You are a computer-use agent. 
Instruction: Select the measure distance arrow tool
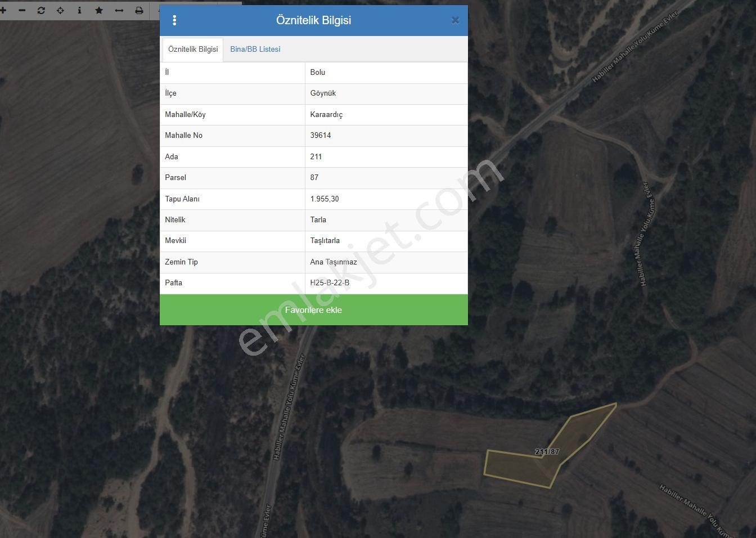click(x=119, y=10)
